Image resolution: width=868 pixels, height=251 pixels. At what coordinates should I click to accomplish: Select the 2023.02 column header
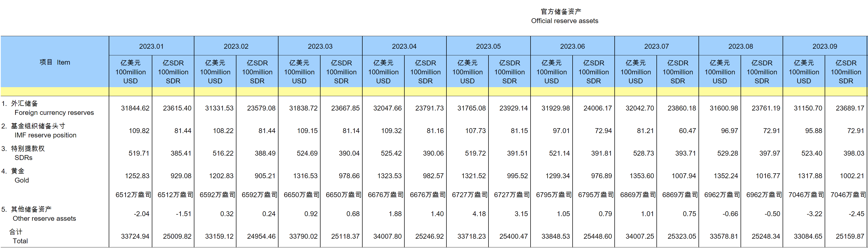click(236, 46)
